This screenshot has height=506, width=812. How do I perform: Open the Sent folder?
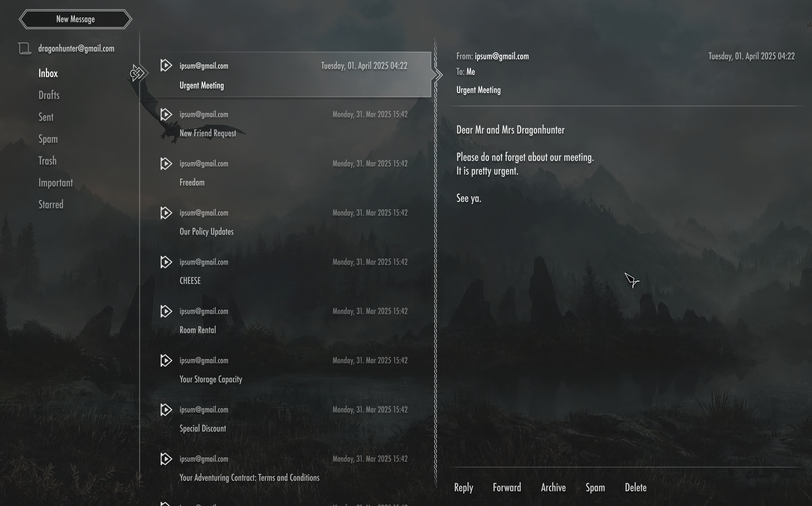(46, 117)
